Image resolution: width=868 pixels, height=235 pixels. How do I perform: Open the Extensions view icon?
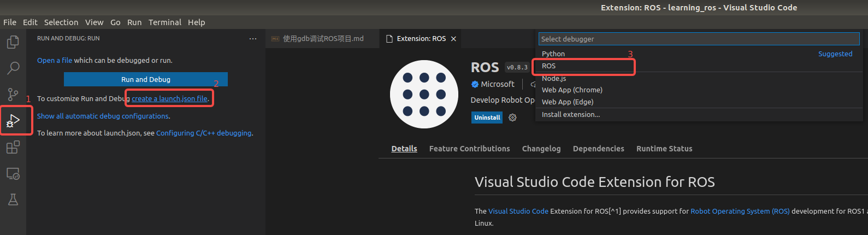(x=13, y=148)
